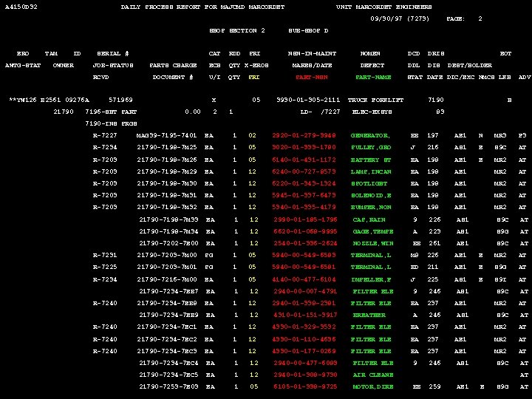Click the 'OWNER' column header

click(x=64, y=65)
